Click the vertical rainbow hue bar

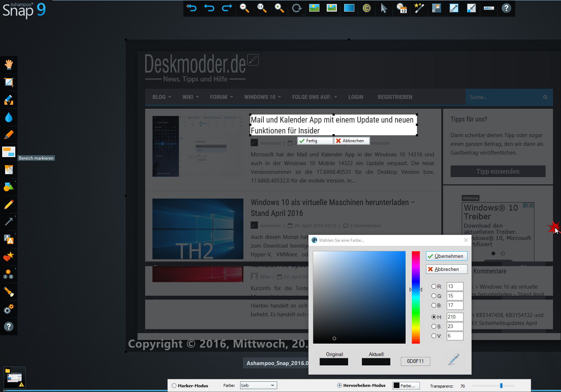(x=416, y=297)
